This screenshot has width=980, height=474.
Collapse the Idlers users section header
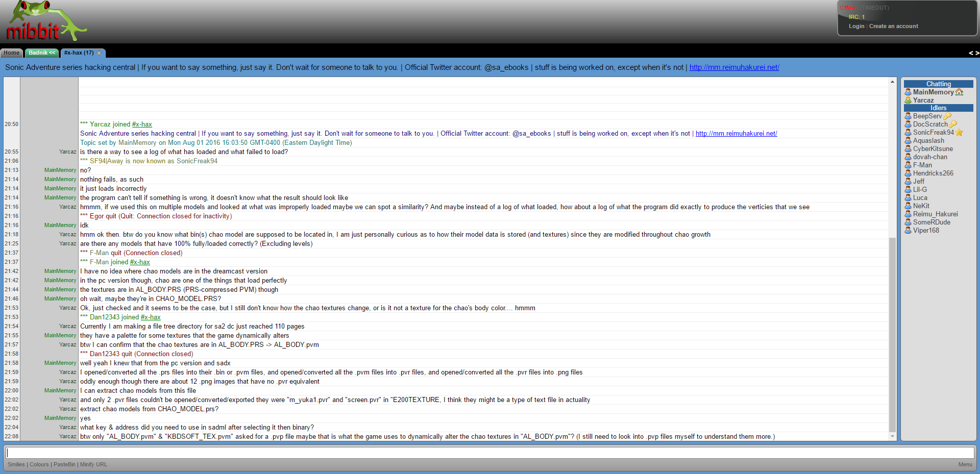pyautogui.click(x=938, y=108)
